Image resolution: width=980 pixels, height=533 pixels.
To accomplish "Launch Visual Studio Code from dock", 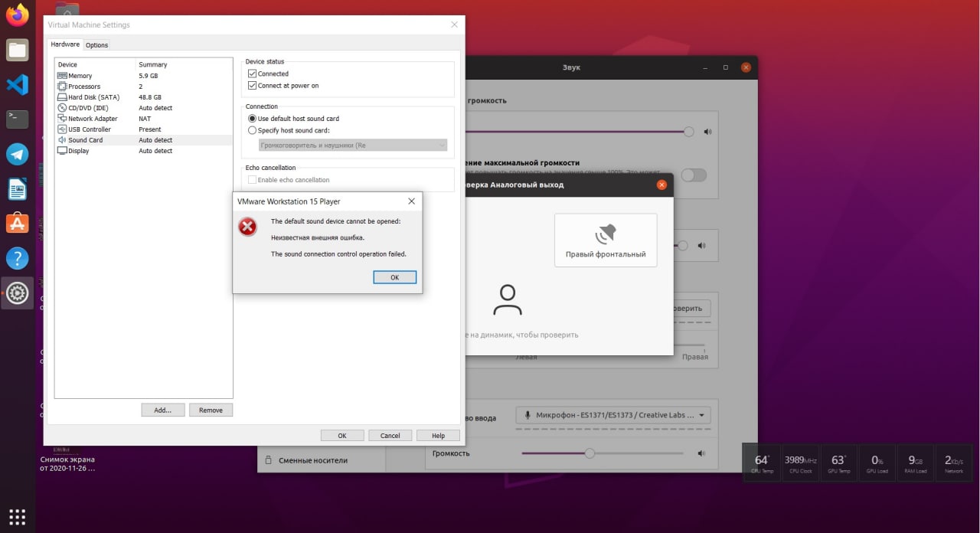I will click(17, 84).
